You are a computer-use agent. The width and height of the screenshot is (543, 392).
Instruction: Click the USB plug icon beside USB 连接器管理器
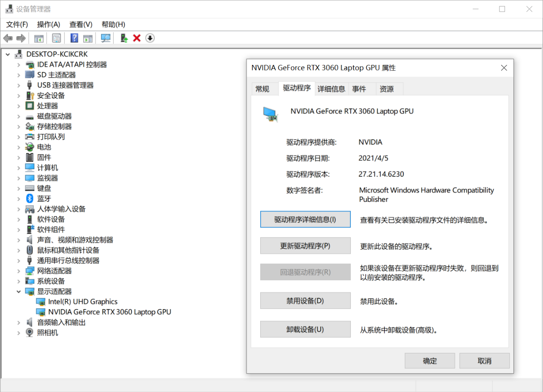[x=29, y=85]
